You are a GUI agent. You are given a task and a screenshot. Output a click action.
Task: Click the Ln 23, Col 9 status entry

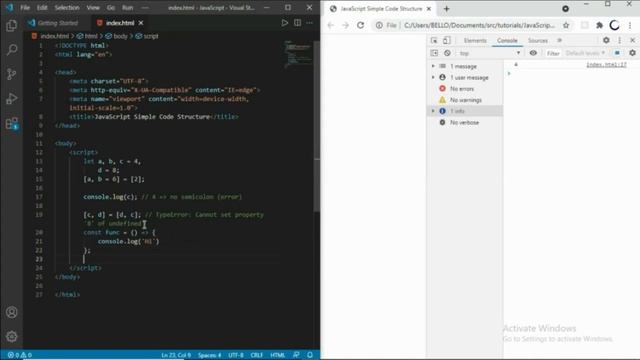tap(176, 355)
